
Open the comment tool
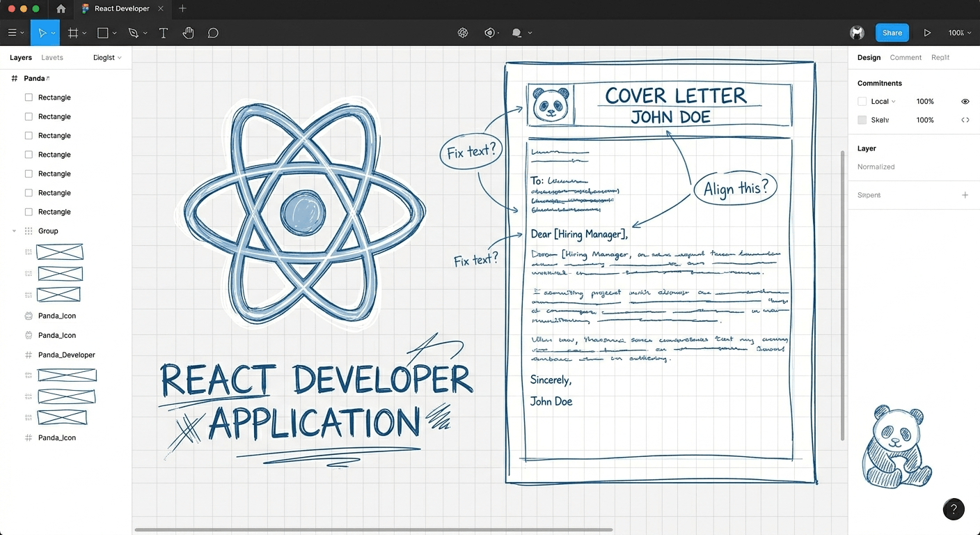(x=213, y=32)
